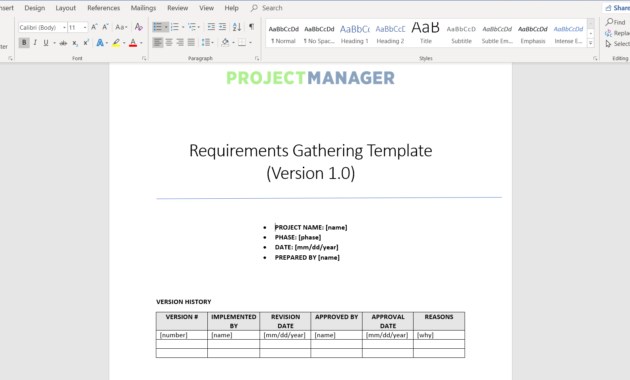
Task: Open the References tab
Action: pyautogui.click(x=104, y=8)
